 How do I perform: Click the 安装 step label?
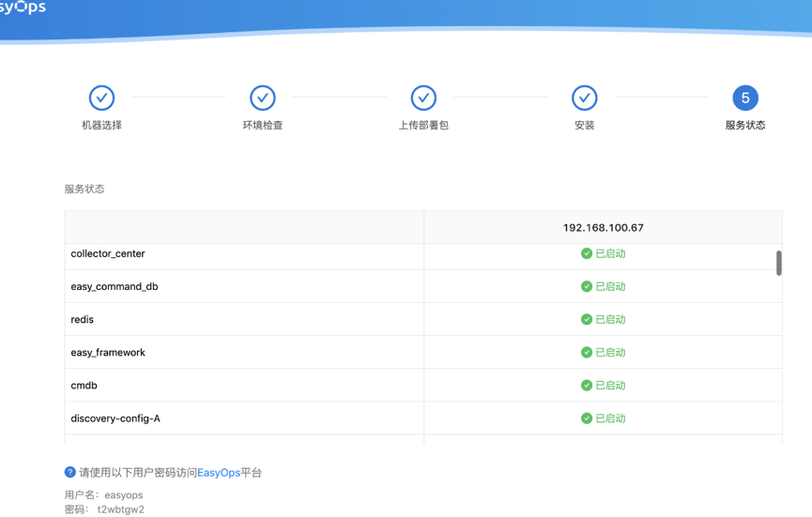pos(585,125)
